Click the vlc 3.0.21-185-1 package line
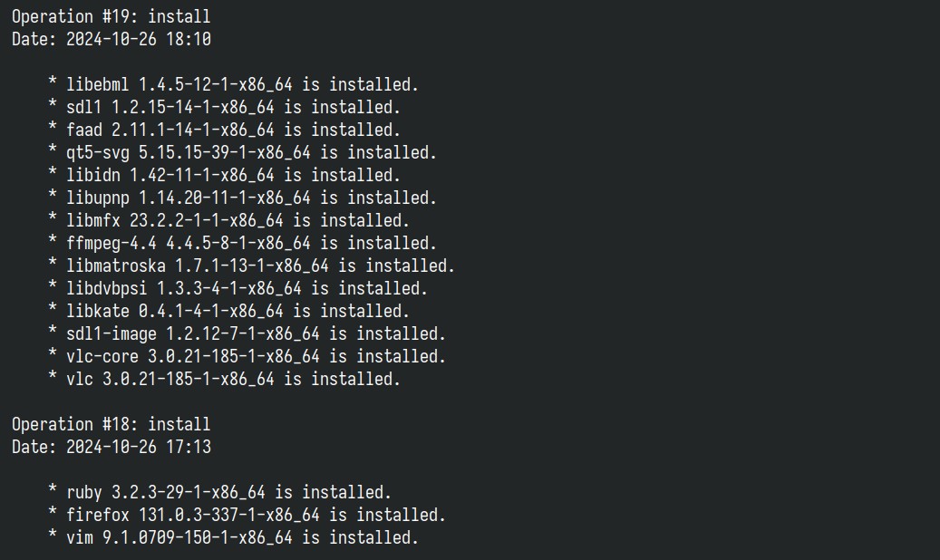This screenshot has width=940, height=560. click(x=224, y=380)
